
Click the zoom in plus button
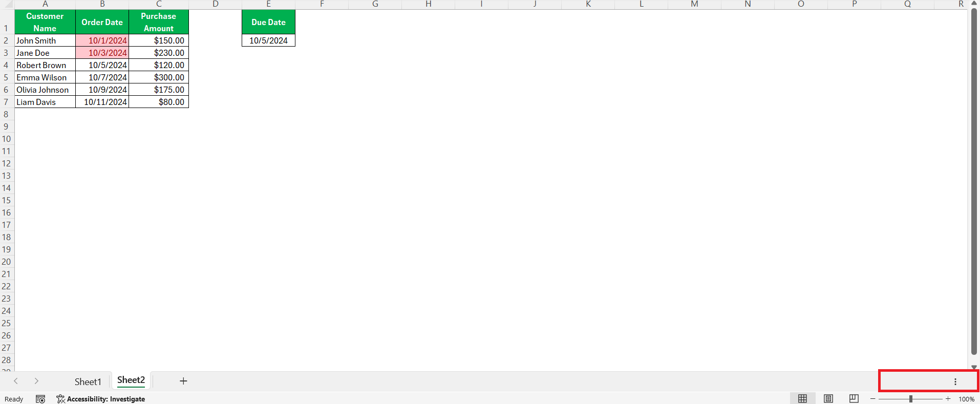point(948,398)
